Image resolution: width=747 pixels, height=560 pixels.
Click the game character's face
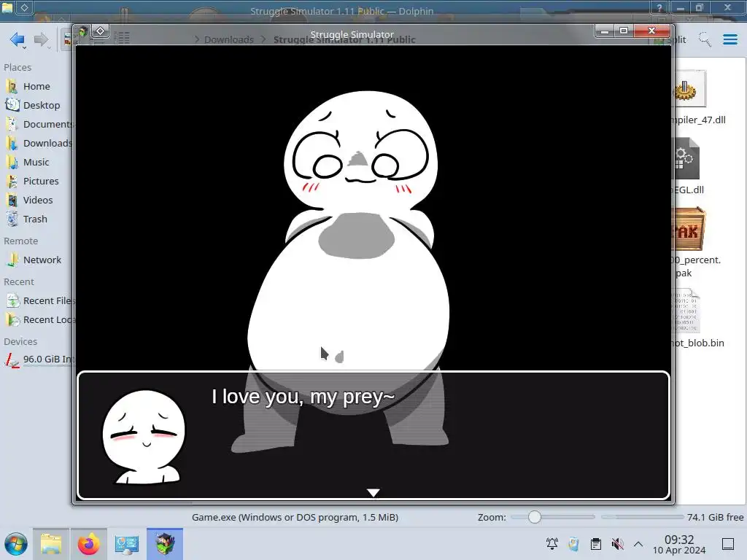coord(360,150)
